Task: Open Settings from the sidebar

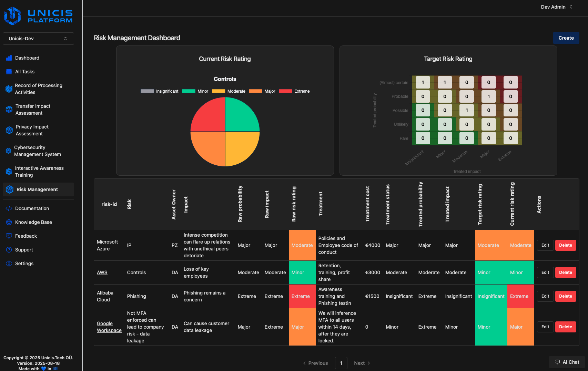Action: (x=24, y=264)
